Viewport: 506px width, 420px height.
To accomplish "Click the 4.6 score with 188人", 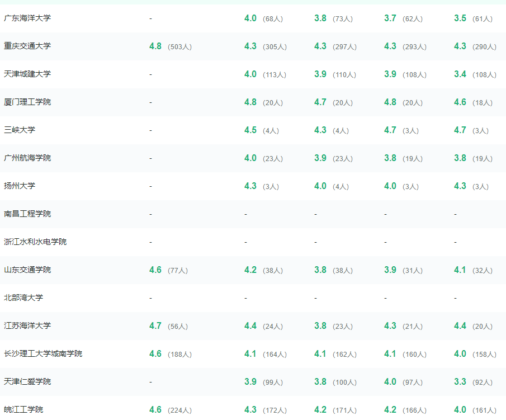I will point(155,354).
